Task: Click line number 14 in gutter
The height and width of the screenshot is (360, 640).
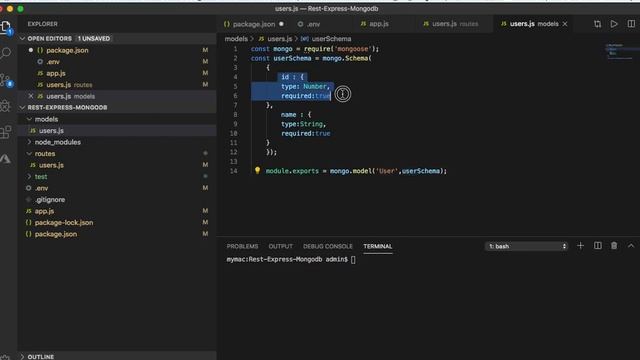Action: tap(233, 171)
